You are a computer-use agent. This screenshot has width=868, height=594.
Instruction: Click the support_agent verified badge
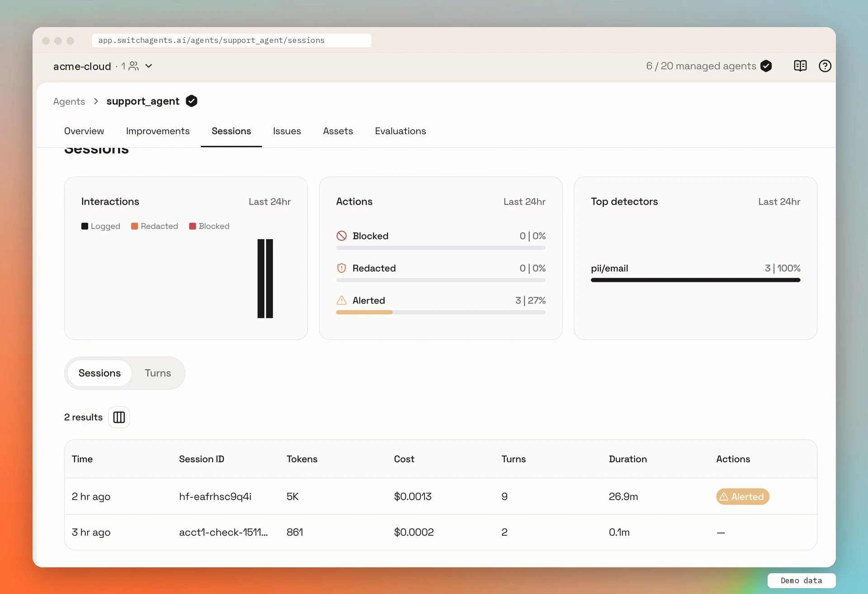[192, 101]
